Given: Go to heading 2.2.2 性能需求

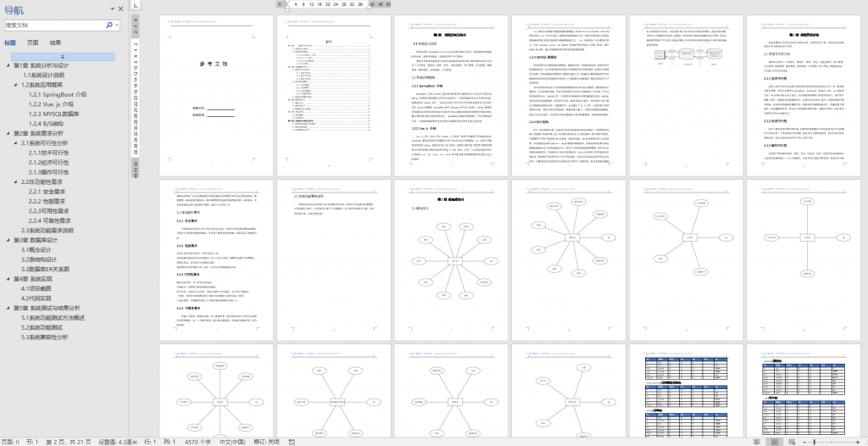Looking at the screenshot, I should [47, 201].
